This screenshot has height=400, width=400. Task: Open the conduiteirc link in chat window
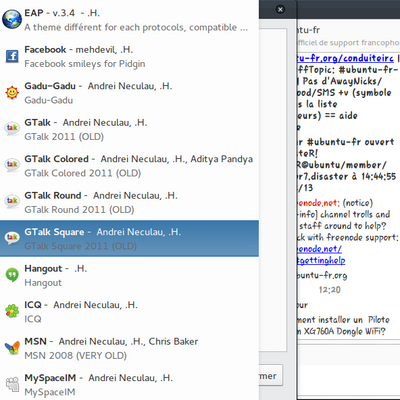point(345,58)
